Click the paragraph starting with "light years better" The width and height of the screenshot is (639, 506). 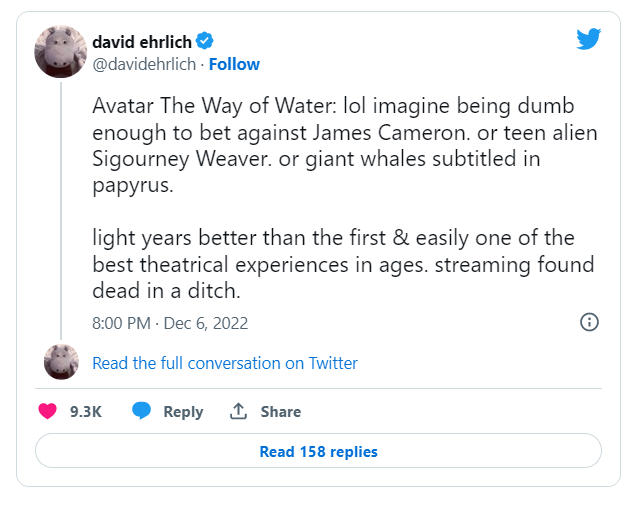(x=341, y=265)
